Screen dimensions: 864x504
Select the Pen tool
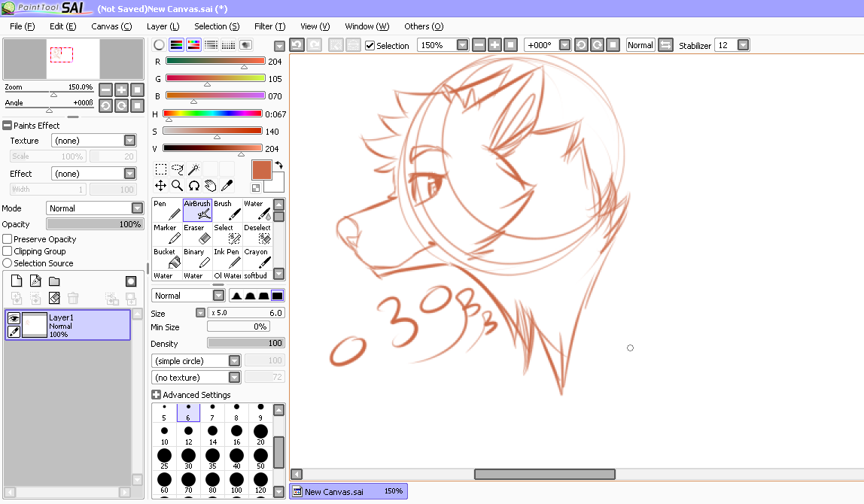(x=167, y=211)
